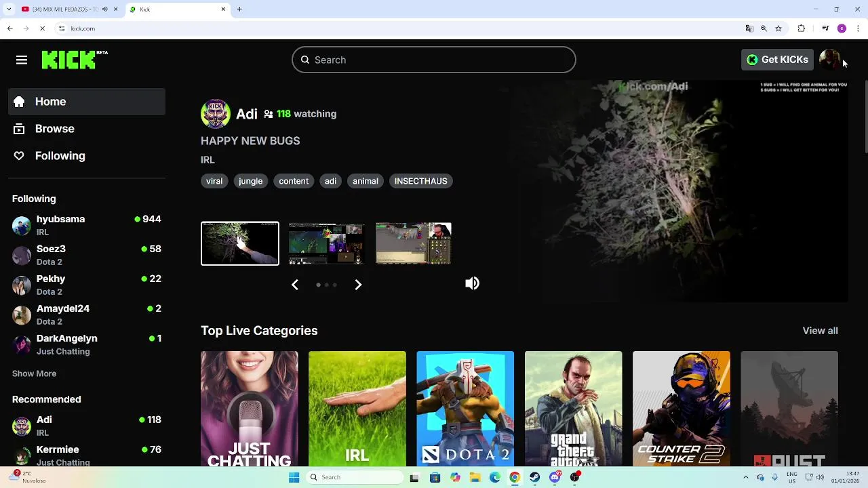Click Adi's channel avatar in featured stream
This screenshot has height=488, width=868.
[x=216, y=114]
